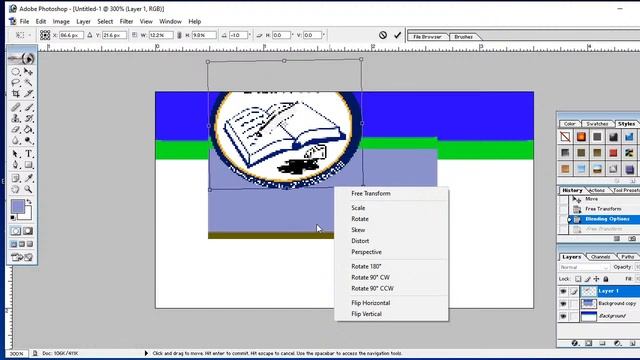Toggle lock all checkbox
This screenshot has width=640, height=360.
pos(606,279)
